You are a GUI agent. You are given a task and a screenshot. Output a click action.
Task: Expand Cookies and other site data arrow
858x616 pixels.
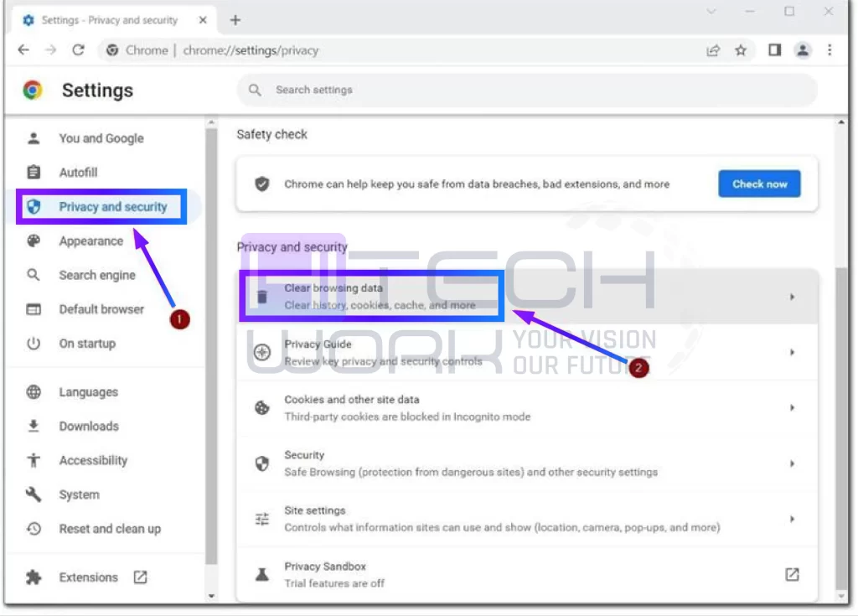coord(792,408)
